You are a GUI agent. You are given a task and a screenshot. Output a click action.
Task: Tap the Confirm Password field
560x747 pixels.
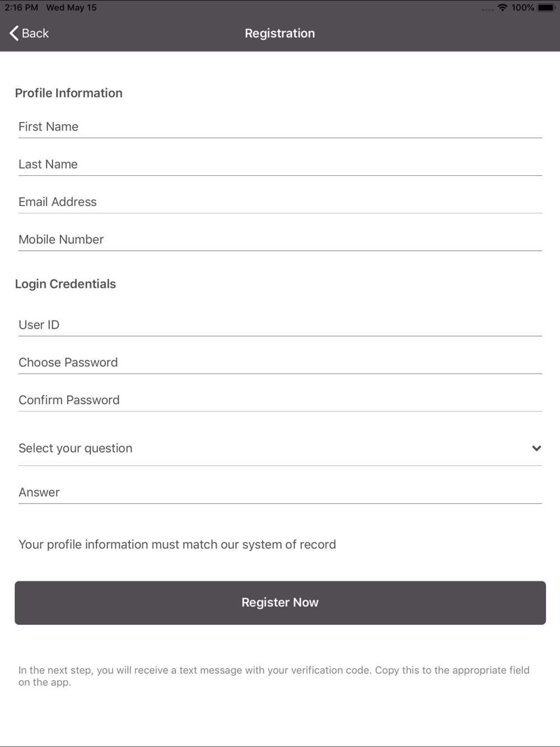(280, 400)
